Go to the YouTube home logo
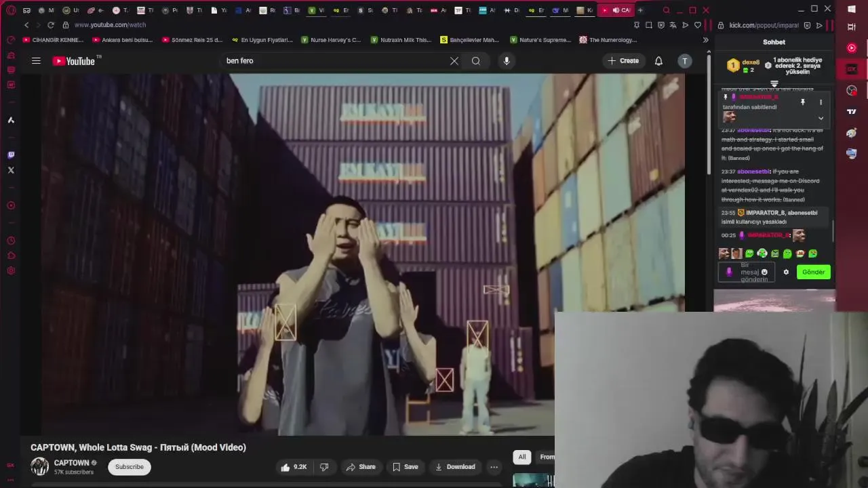868x488 pixels. (x=74, y=61)
